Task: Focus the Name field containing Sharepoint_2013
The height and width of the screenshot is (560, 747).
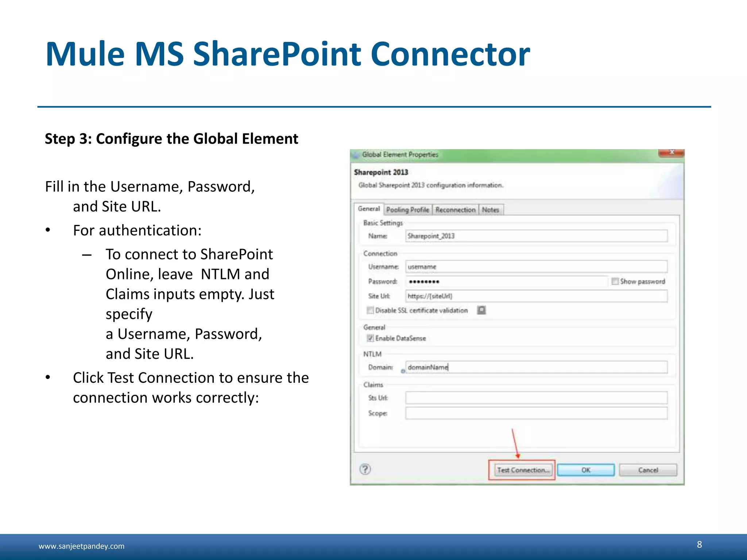Action: coord(536,236)
